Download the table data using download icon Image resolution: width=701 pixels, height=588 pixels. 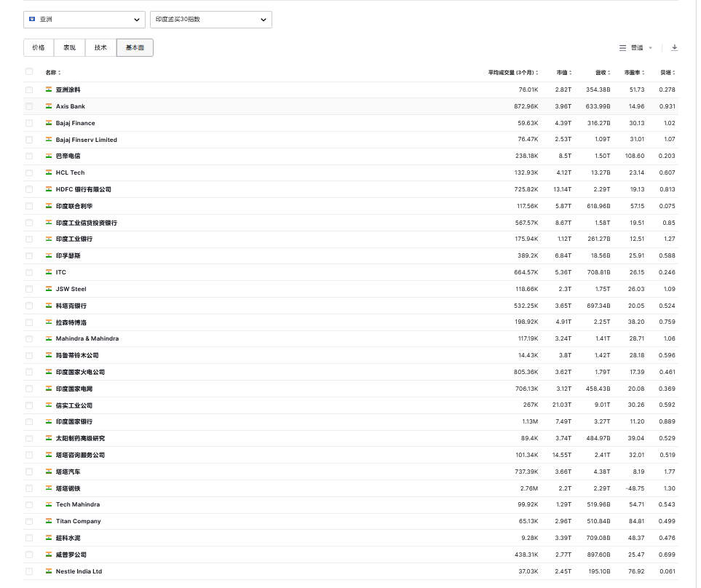tap(674, 47)
